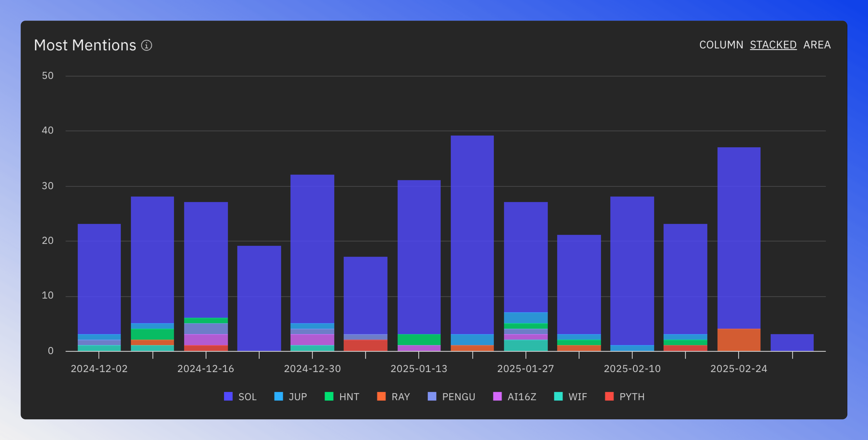Toggle WIF series in legend
Screen dimensions: 868x440
(x=570, y=397)
